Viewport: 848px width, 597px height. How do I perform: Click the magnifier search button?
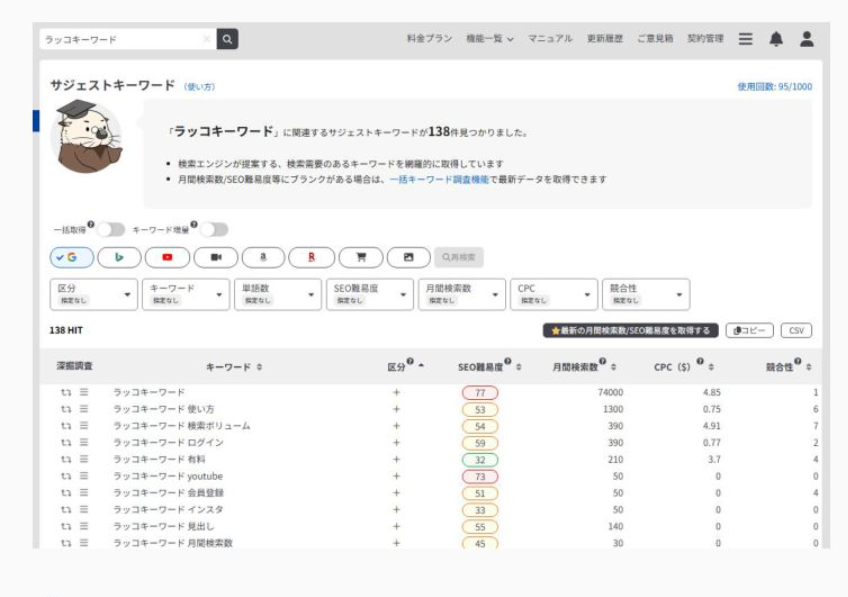[x=227, y=39]
